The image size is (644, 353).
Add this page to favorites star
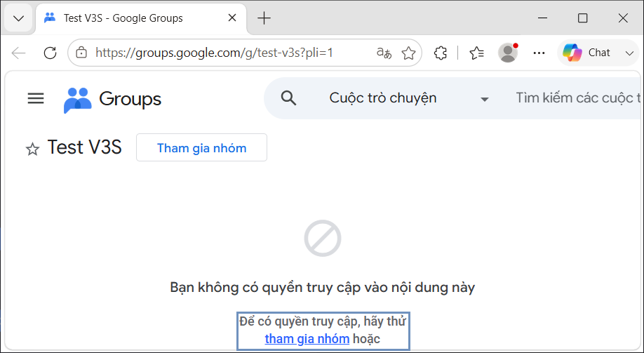(x=408, y=53)
